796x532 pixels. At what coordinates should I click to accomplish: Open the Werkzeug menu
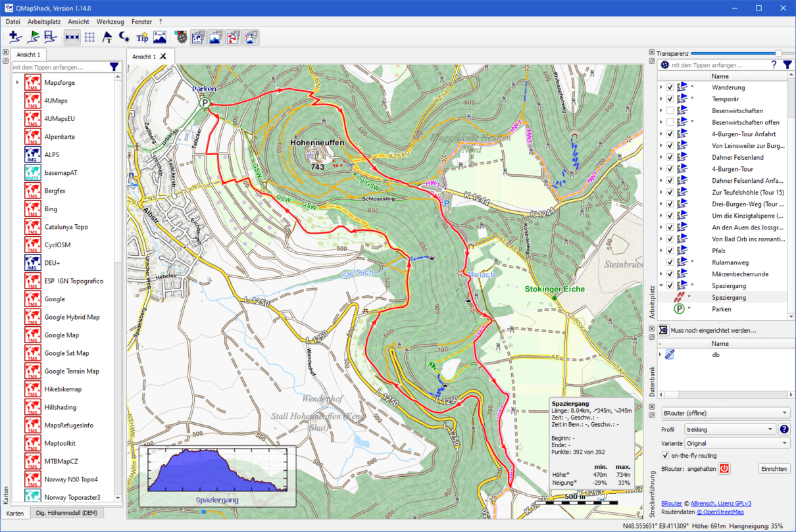[110, 22]
